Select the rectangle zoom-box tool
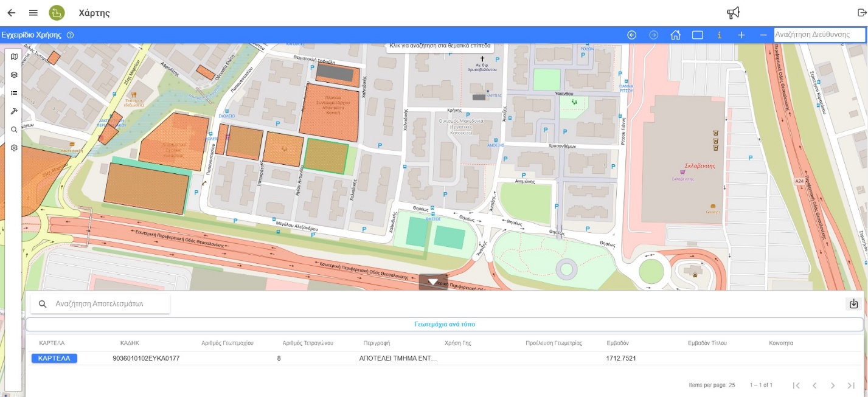Viewport: 868px width, 397px height. (698, 35)
